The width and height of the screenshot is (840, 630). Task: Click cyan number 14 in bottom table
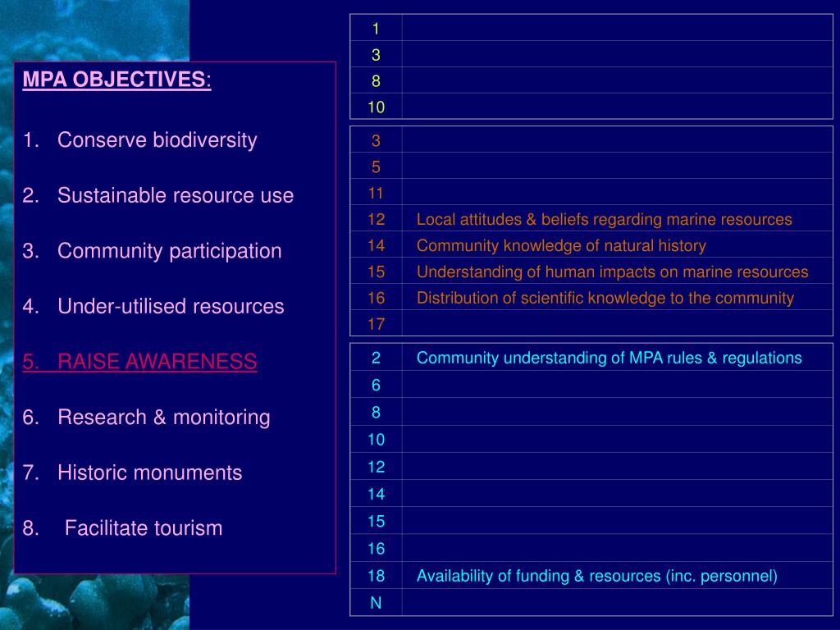pos(376,494)
